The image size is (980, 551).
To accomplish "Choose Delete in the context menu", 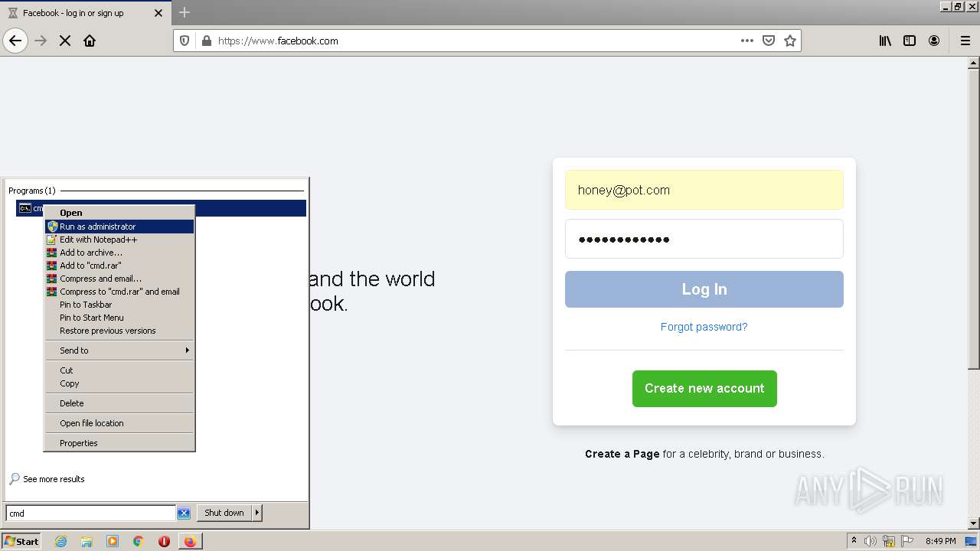I will click(x=119, y=403).
